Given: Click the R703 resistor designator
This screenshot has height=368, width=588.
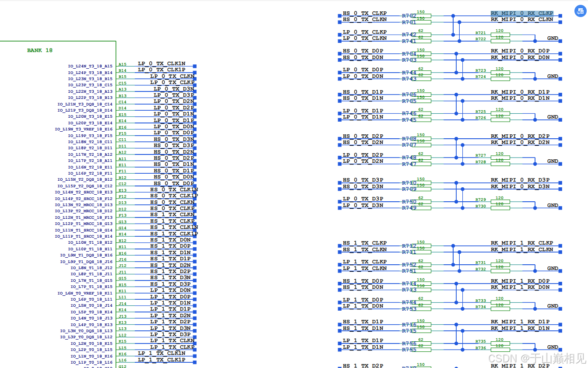Looking at the screenshot, I should click(409, 60).
